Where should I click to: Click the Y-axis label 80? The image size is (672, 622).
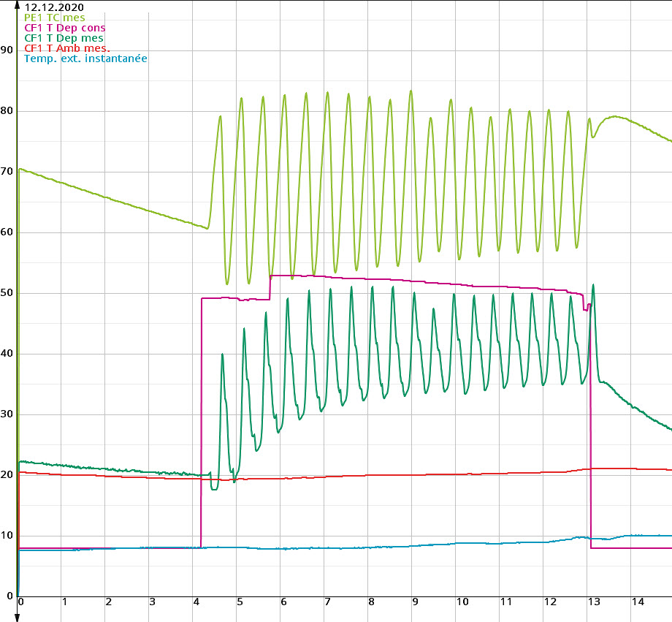7,110
